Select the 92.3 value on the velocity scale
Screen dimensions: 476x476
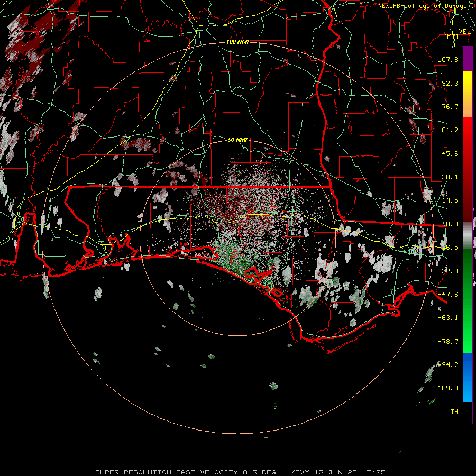coord(450,83)
